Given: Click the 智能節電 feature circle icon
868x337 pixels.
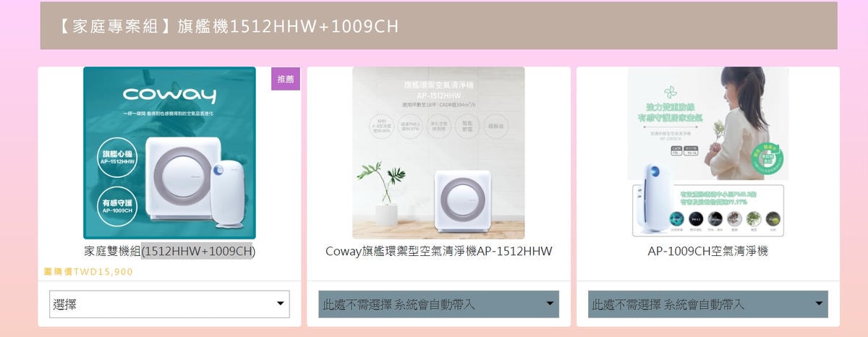Looking at the screenshot, I should tap(468, 126).
